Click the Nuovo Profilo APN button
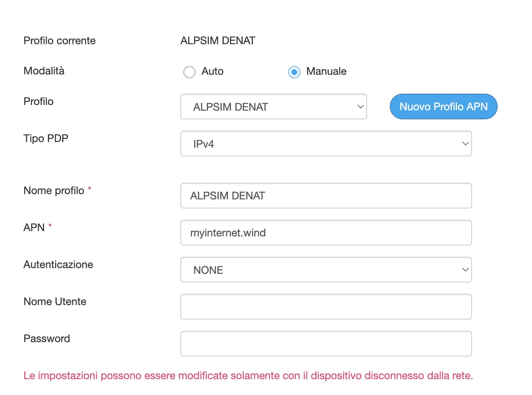532x395 pixels. click(443, 107)
